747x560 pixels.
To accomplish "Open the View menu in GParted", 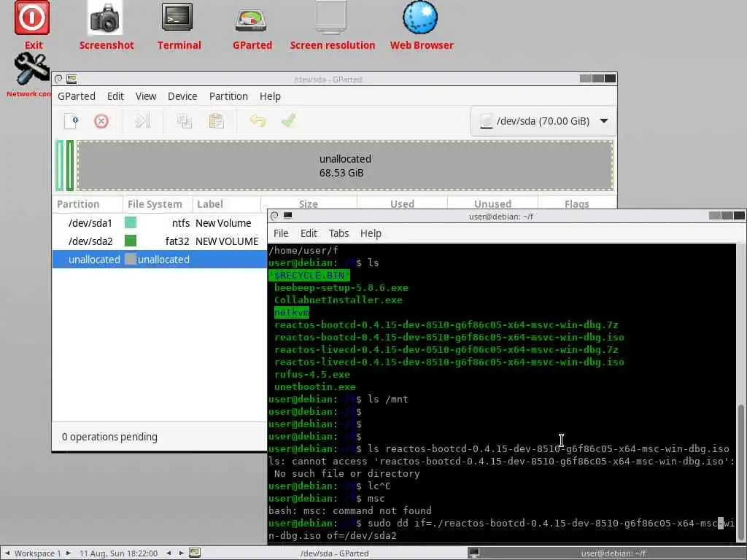I will tap(146, 96).
